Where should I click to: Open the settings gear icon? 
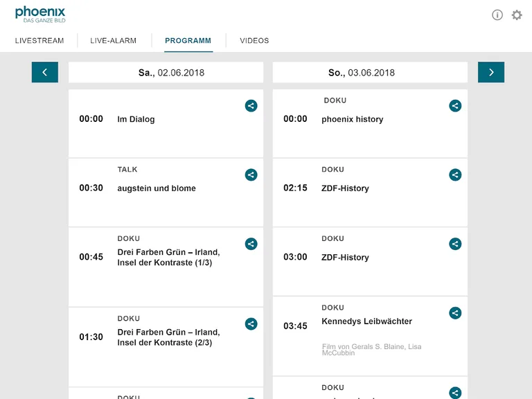[517, 15]
